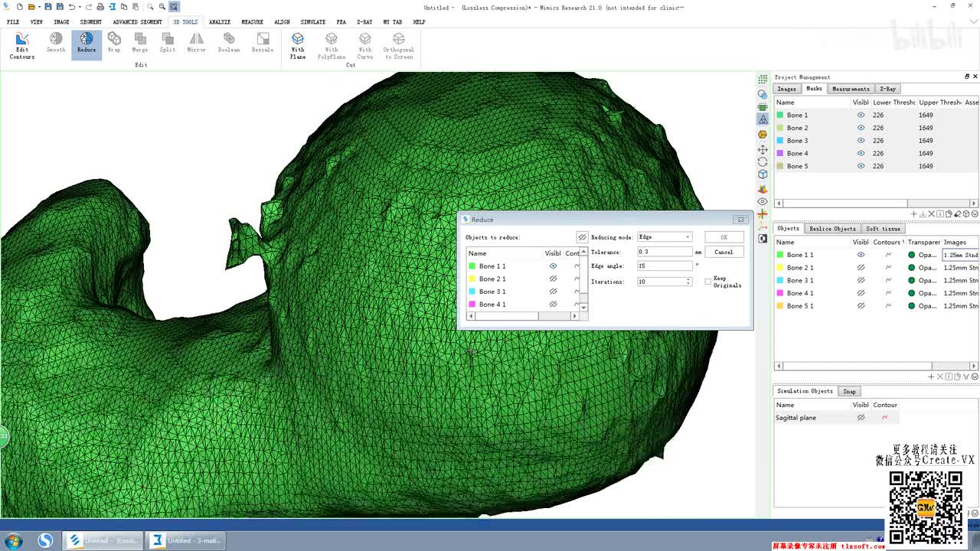This screenshot has width=980, height=551.
Task: Click Cancel in the Reduce dialog
Action: (724, 252)
